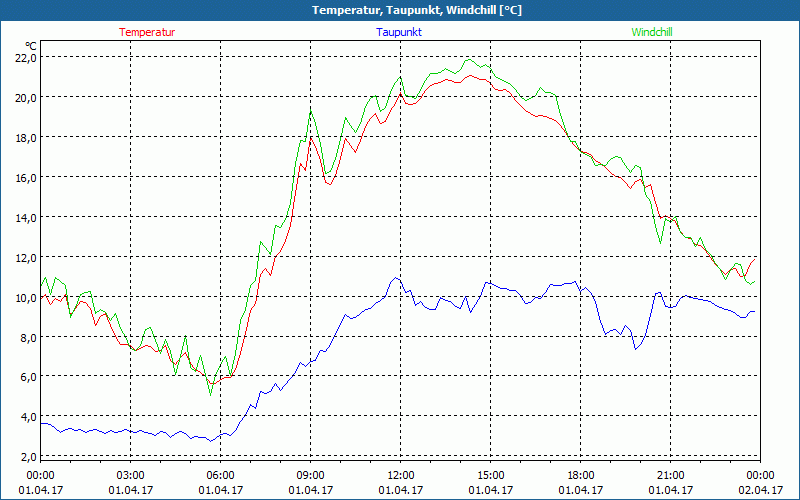
Task: Click the 18:00 time axis label
Action: click(x=581, y=476)
